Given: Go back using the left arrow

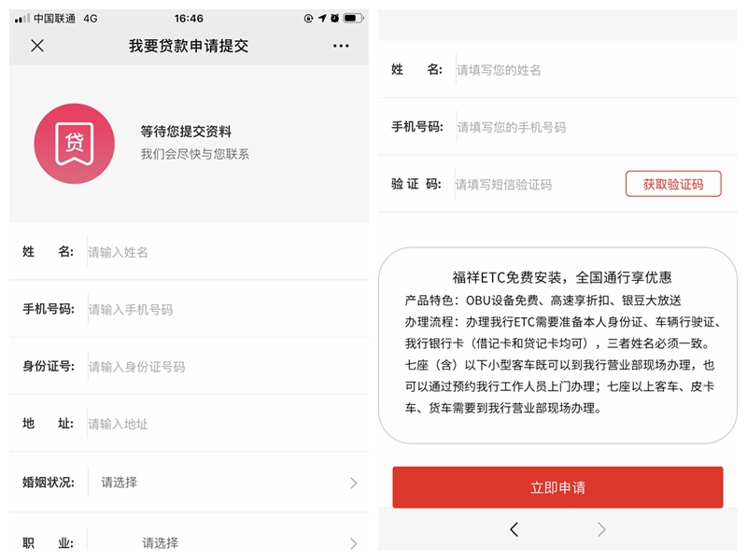Looking at the screenshot, I should click(x=514, y=529).
